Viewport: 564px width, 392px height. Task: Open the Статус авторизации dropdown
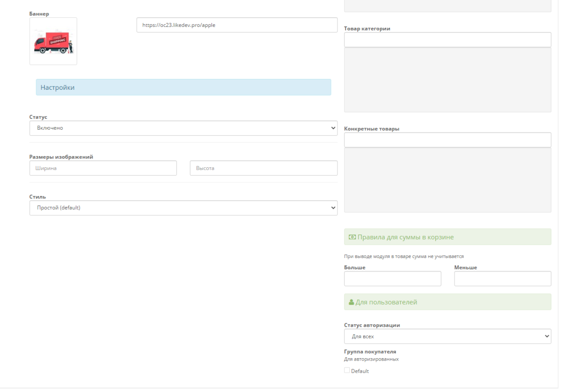coord(447,336)
